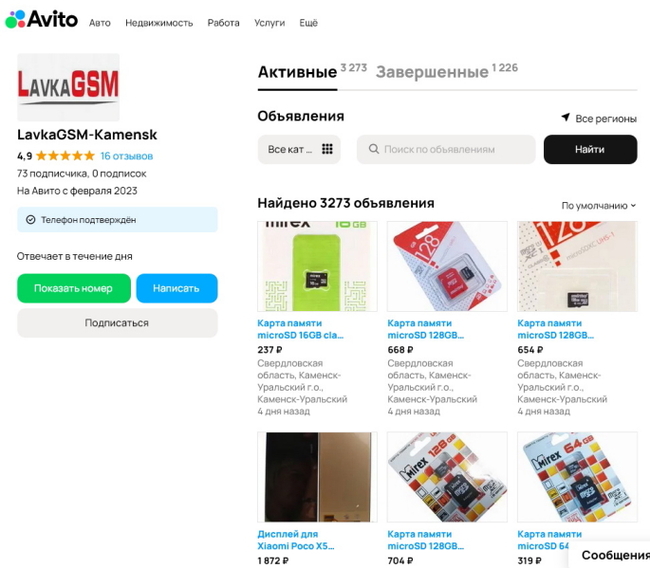Click the five-star rating icons
The image size is (650, 568).
[65, 156]
